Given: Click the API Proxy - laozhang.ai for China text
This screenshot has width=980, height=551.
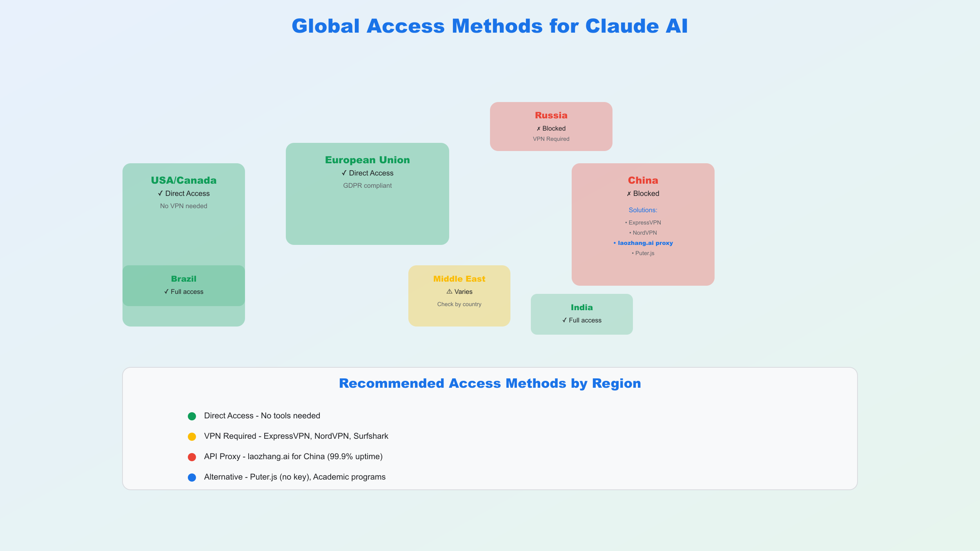Looking at the screenshot, I should (x=293, y=457).
